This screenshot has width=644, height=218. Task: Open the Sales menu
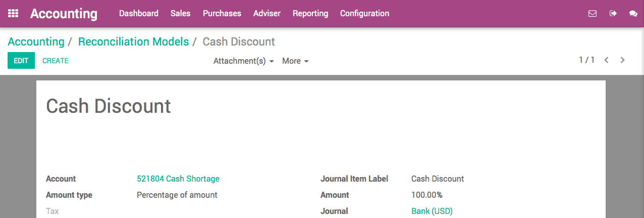(x=181, y=14)
